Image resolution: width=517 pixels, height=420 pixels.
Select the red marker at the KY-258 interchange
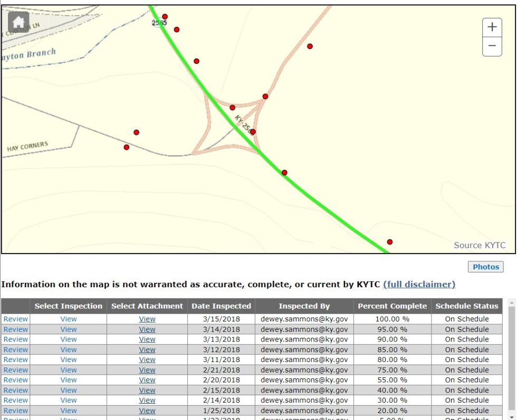click(252, 132)
